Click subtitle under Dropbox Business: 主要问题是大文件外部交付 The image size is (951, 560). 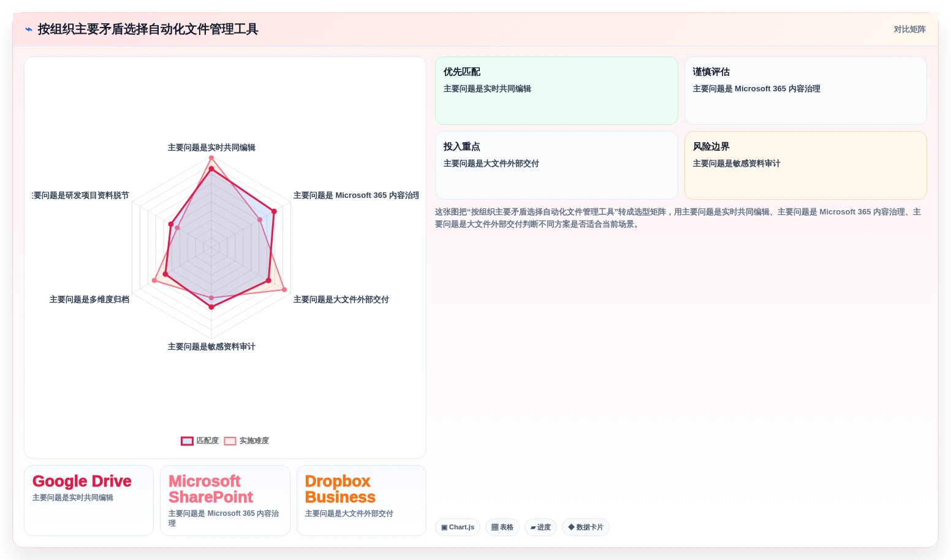349,514
